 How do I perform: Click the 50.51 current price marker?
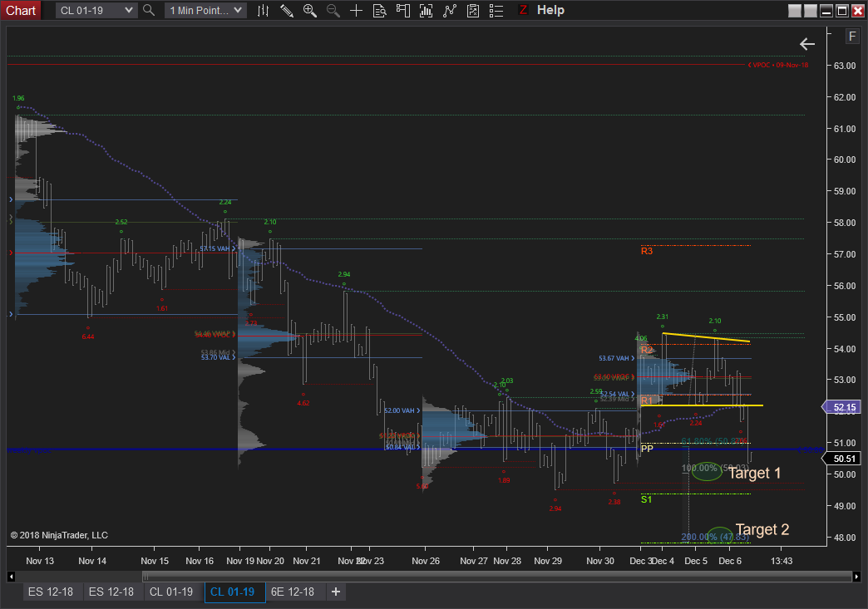coord(841,459)
